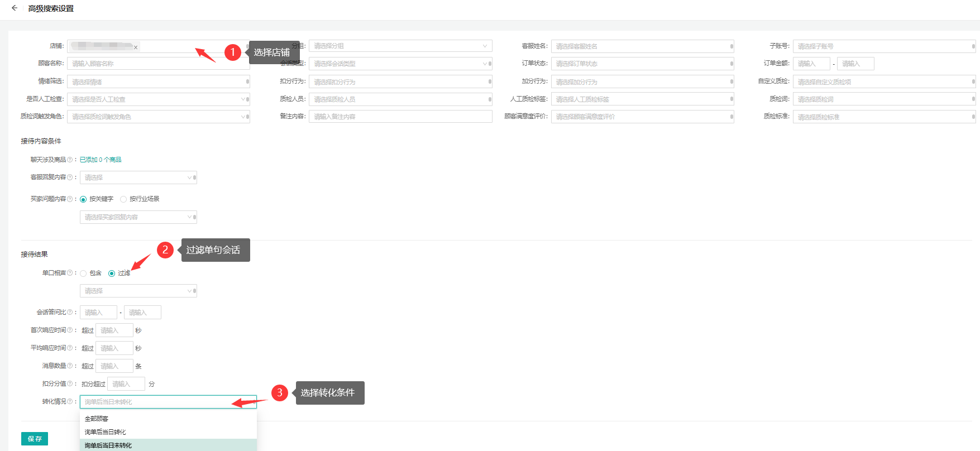980x451 pixels.
Task: Open the 是否人工检查 dropdown
Action: click(x=159, y=99)
